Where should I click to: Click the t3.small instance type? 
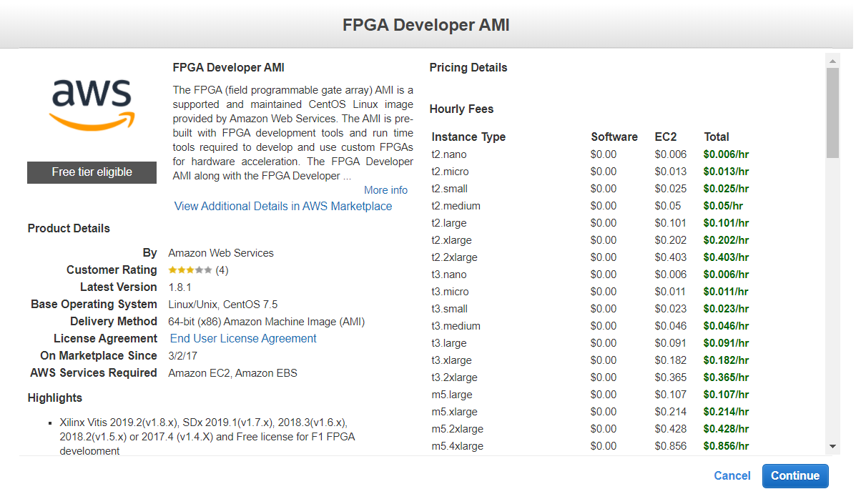click(449, 309)
